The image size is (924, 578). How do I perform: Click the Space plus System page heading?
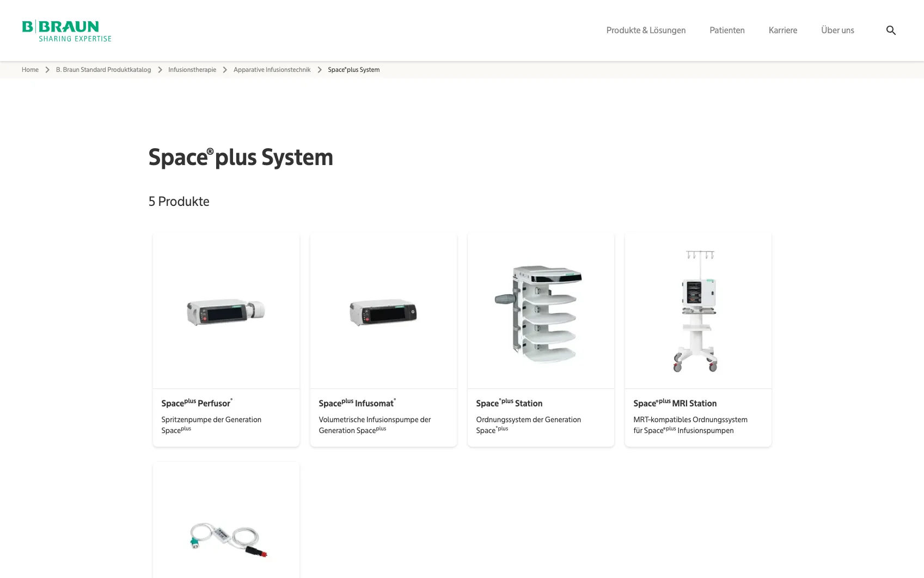(x=241, y=157)
